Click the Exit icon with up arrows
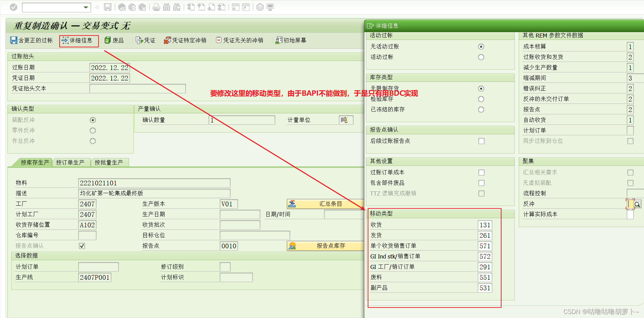Image resolution: width=644 pixels, height=318 pixels. tap(132, 7)
